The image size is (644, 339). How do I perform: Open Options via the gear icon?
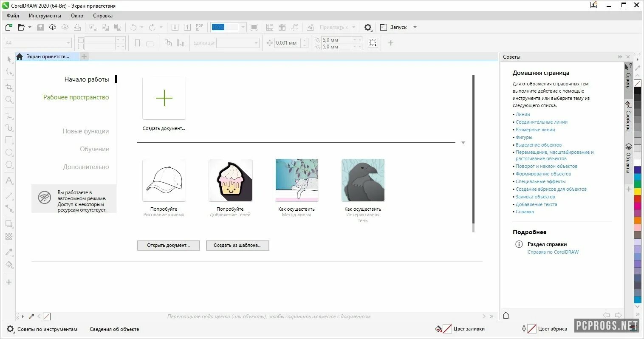(x=368, y=27)
